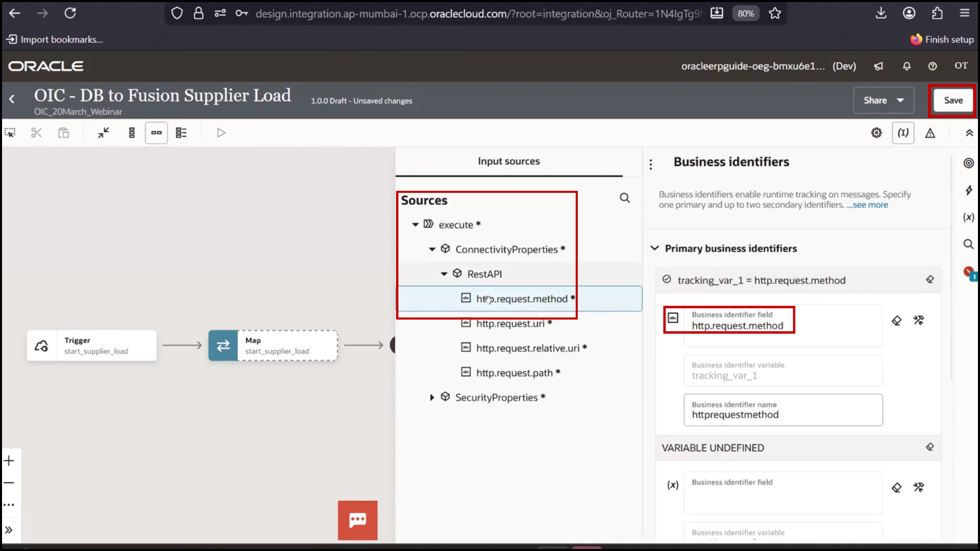Open the Business identifiers panel options menu
Screen dimensions: 980x551
click(x=651, y=164)
